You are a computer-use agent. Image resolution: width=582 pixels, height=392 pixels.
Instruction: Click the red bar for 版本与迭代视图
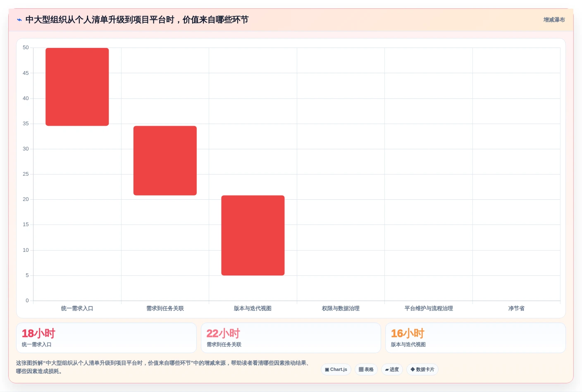click(253, 235)
